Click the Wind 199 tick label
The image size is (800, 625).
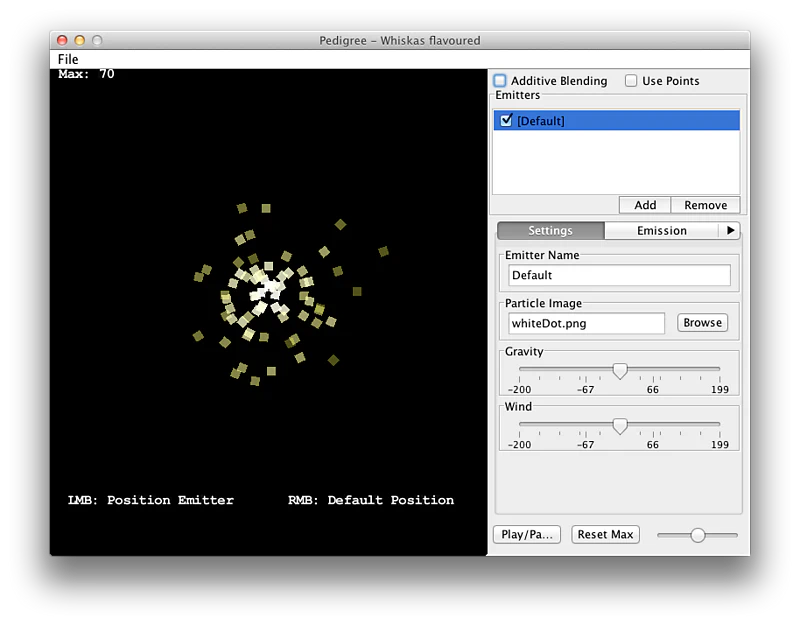[720, 444]
